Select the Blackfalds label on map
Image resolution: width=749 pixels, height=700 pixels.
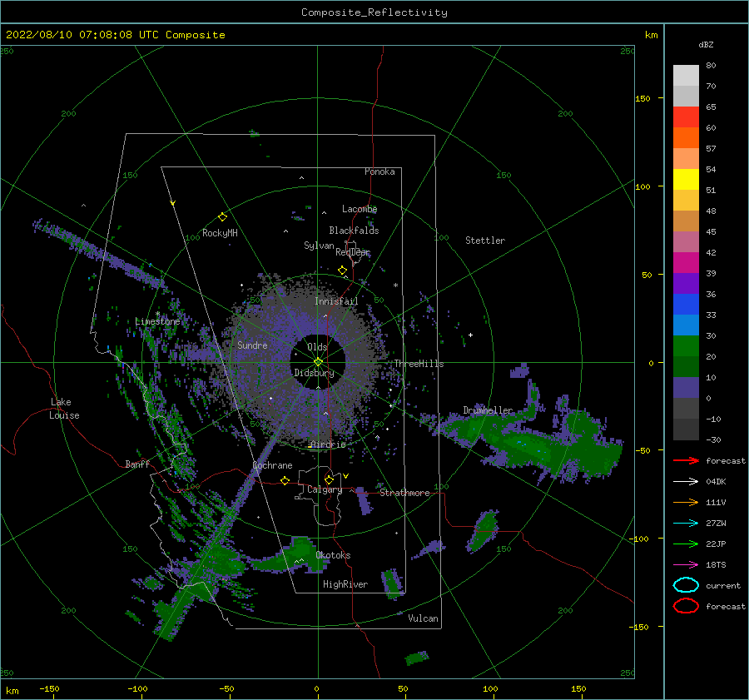(354, 231)
